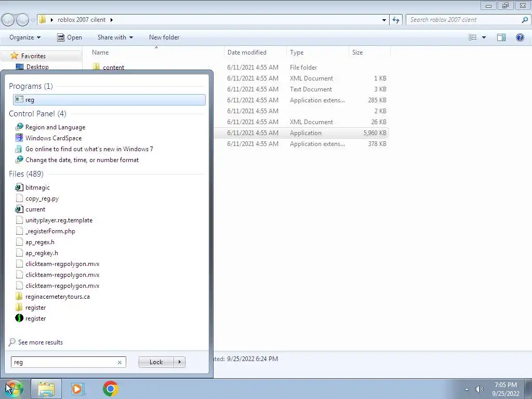Open unityplayer.reg.template result

[54, 220]
